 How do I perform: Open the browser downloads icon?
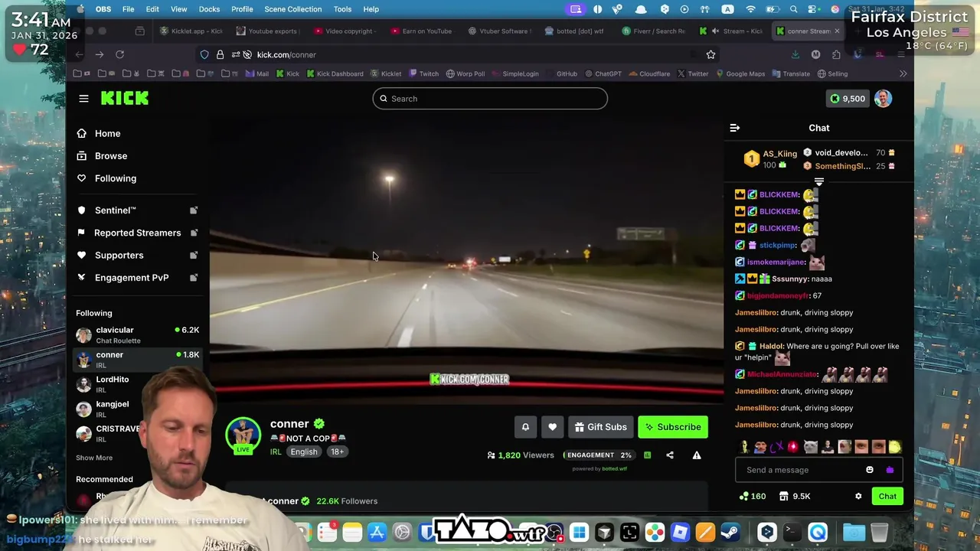(795, 54)
